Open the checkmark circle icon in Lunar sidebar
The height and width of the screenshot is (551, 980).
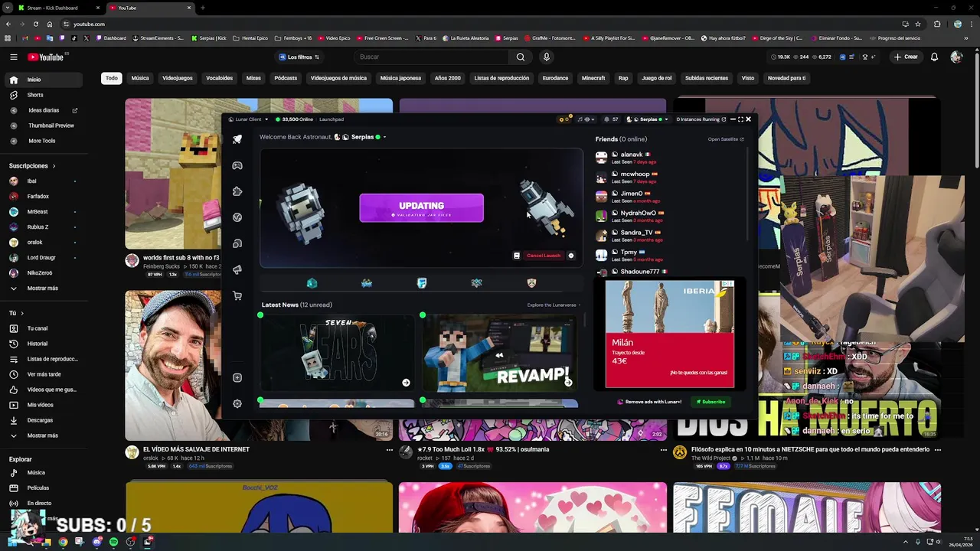click(x=237, y=217)
